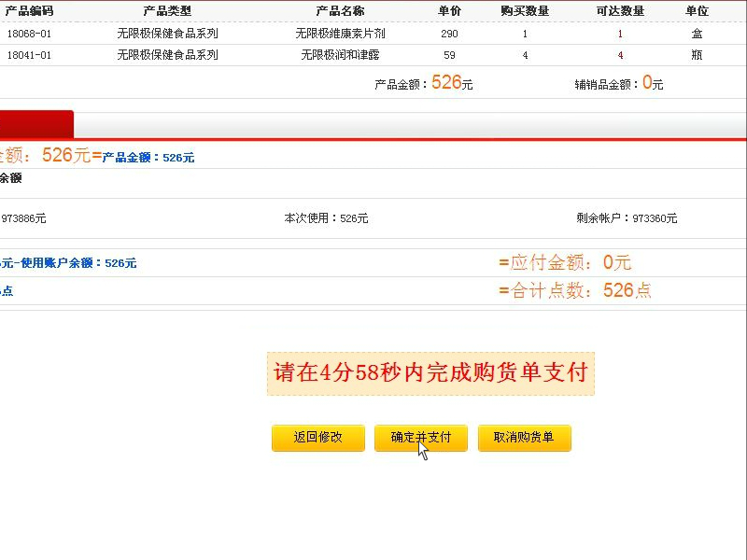The image size is (747, 560).
Task: Click the 应付金额 0元 text
Action: click(x=565, y=262)
